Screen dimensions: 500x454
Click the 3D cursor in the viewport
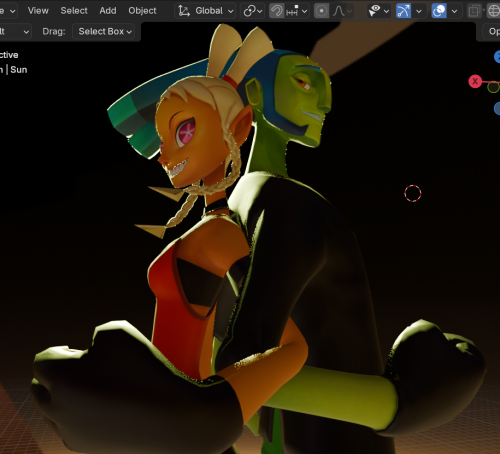413,193
